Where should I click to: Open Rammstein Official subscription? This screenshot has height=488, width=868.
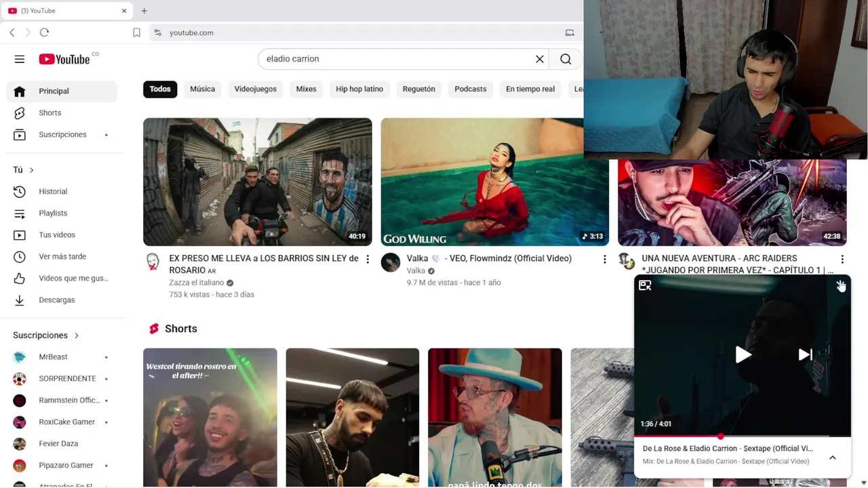[62, 400]
